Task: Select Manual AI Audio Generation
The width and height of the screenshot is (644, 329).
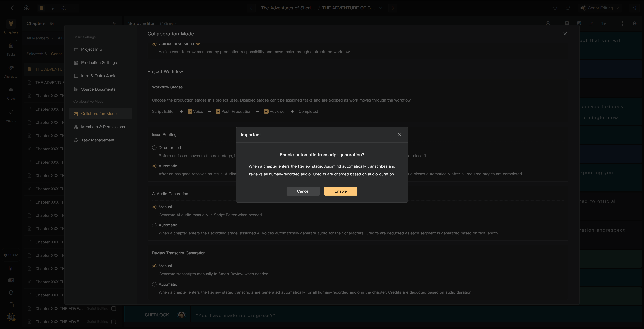Action: [x=154, y=207]
